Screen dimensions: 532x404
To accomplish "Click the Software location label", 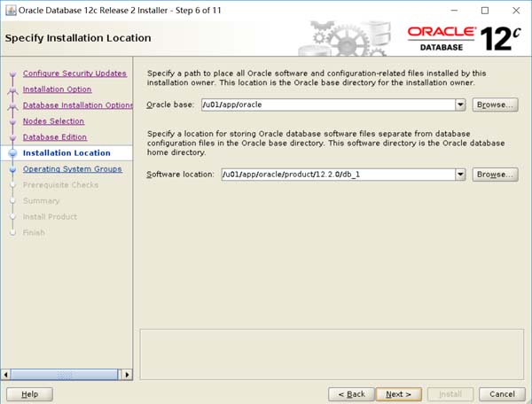I will point(181,175).
